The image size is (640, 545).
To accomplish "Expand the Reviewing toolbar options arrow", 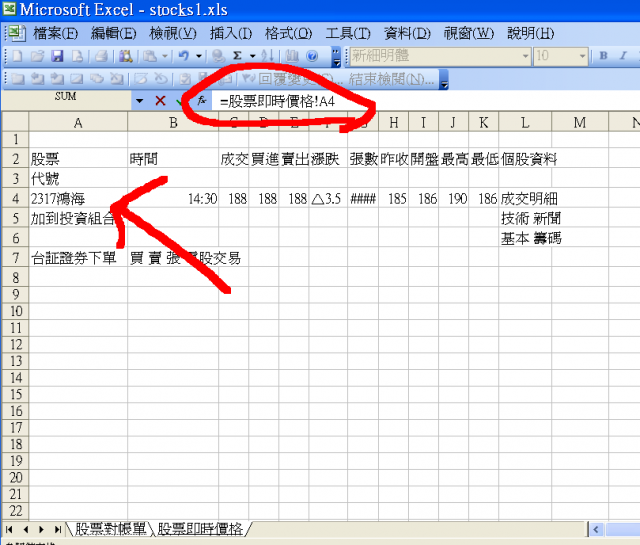I will coord(444,80).
